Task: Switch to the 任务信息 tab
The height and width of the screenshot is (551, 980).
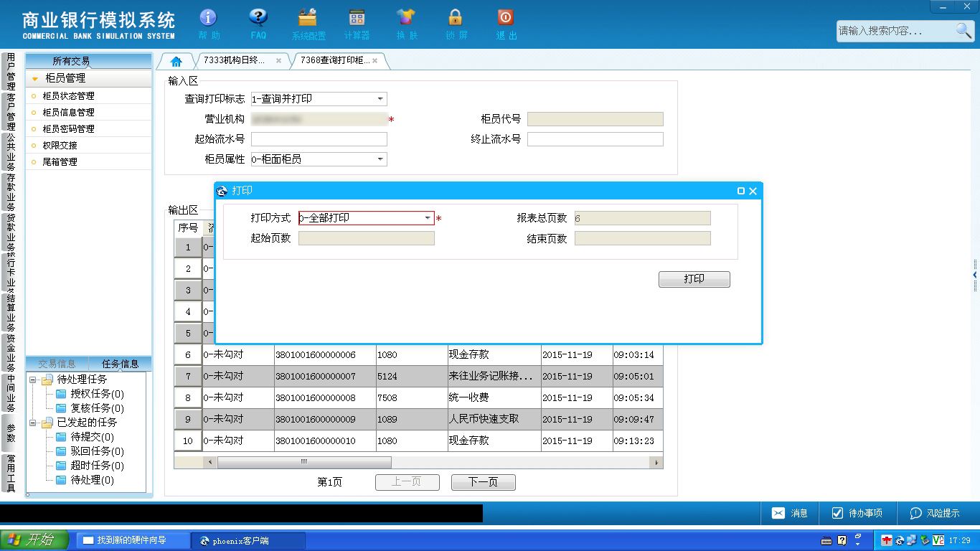Action: [120, 364]
